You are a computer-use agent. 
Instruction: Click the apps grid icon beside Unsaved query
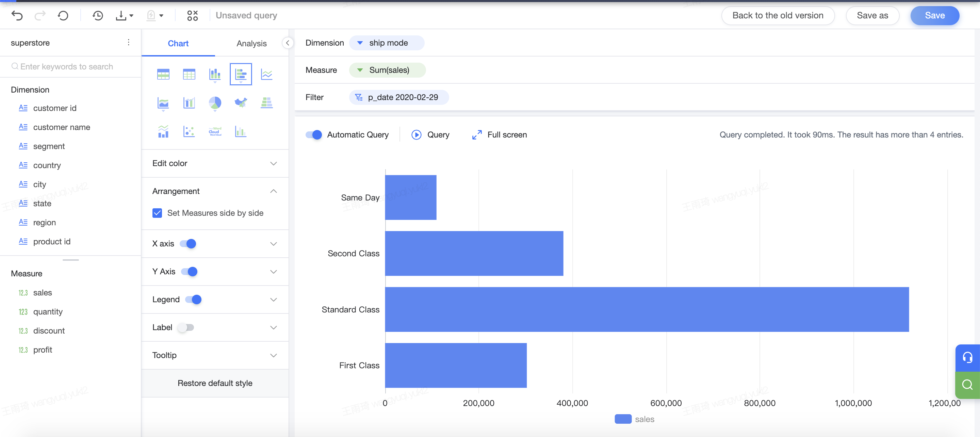[x=193, y=15]
